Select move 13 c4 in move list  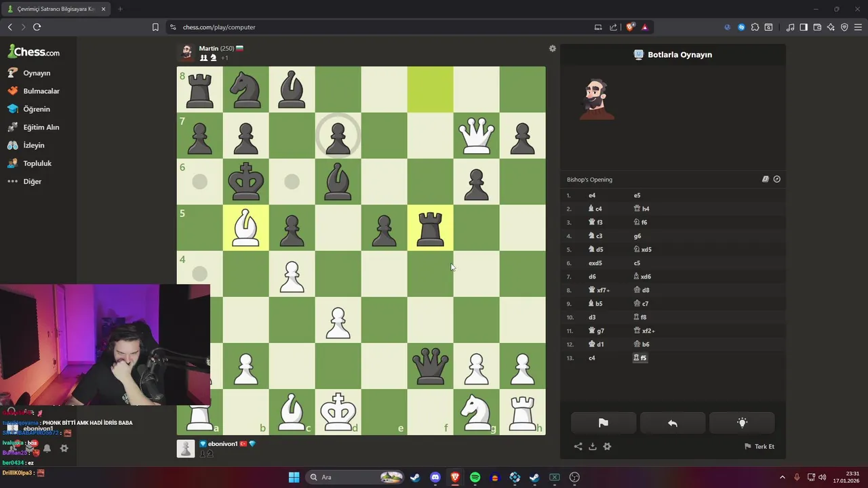(592, 358)
